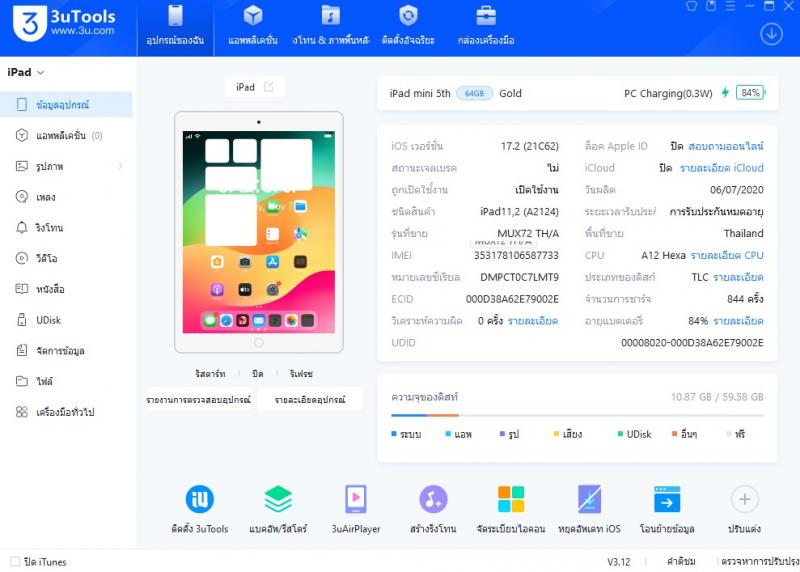Open the Ringtones & Wallpapers icon
This screenshot has width=800, height=572.
(x=331, y=16)
